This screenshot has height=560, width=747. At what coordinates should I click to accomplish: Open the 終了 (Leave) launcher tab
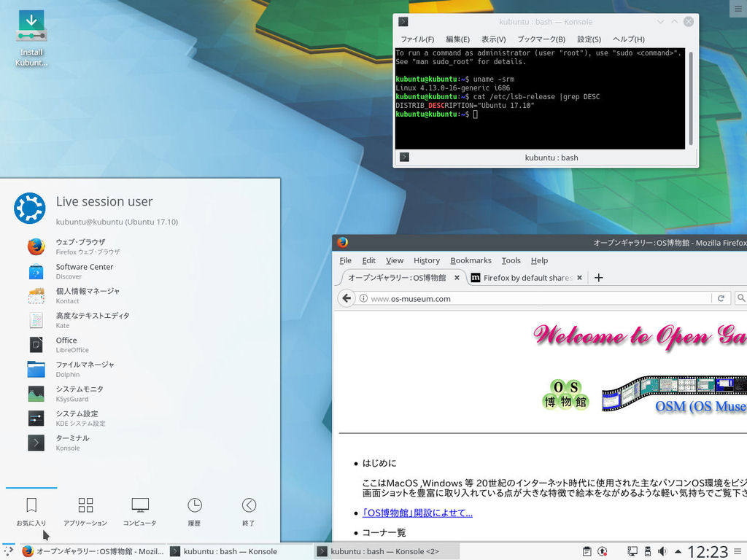(x=249, y=511)
